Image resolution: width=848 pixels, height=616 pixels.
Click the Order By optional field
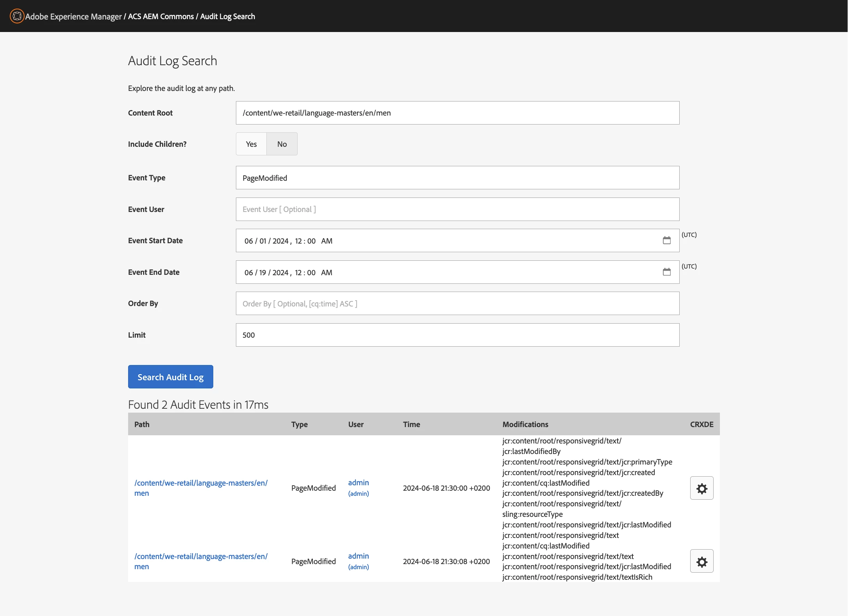click(457, 304)
